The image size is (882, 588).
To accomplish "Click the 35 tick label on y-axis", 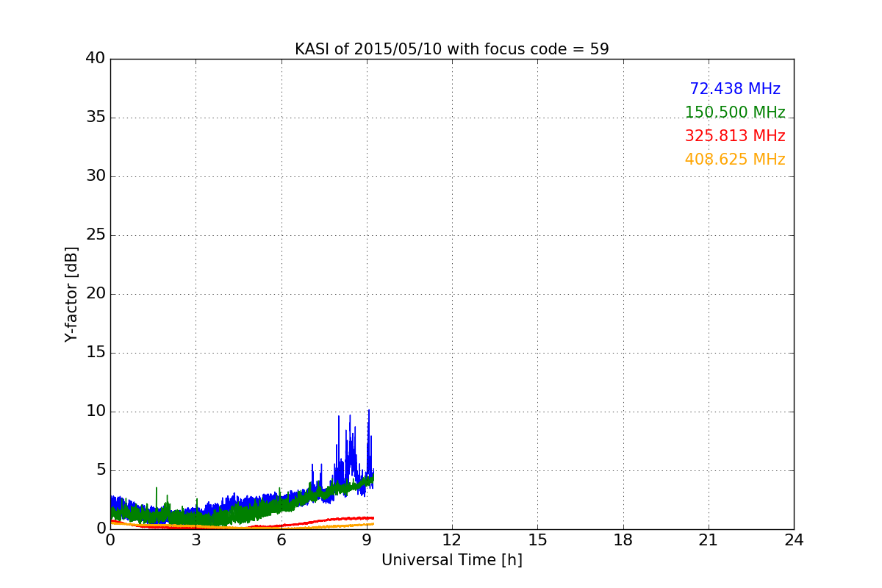I will [x=96, y=118].
